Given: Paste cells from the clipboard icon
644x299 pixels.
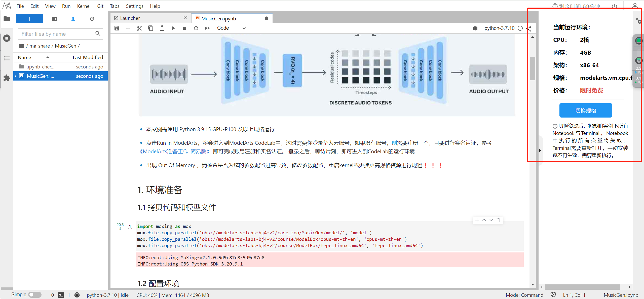Looking at the screenshot, I should tap(162, 28).
